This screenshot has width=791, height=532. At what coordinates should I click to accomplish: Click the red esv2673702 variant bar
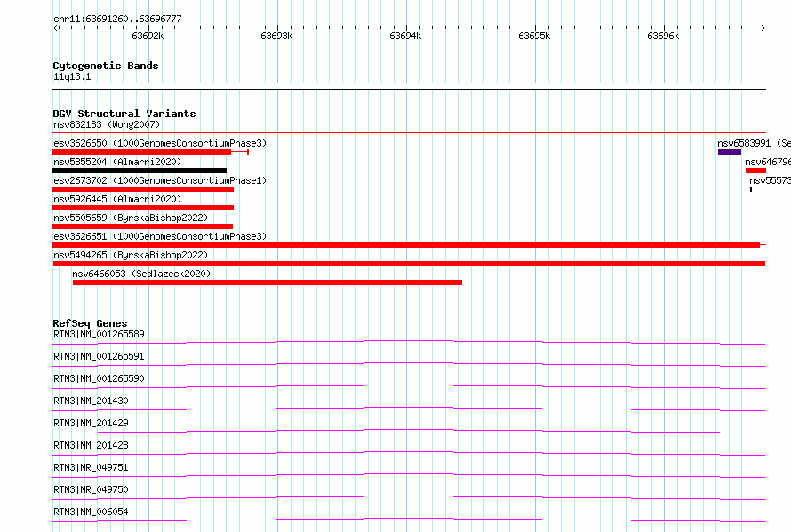[x=143, y=189]
